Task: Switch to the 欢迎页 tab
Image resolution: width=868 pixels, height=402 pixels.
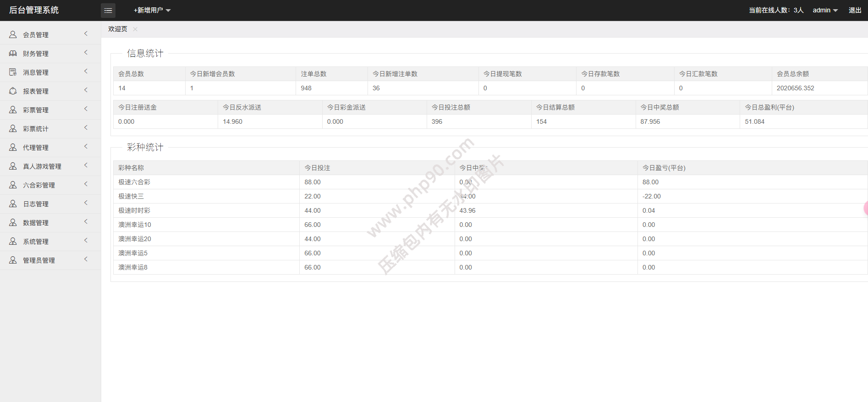Action: click(x=118, y=29)
